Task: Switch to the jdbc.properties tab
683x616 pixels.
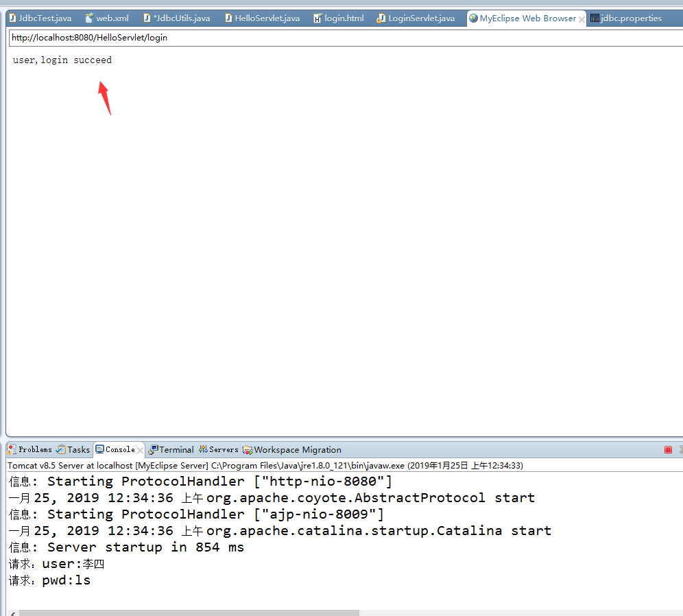Action: tap(630, 19)
